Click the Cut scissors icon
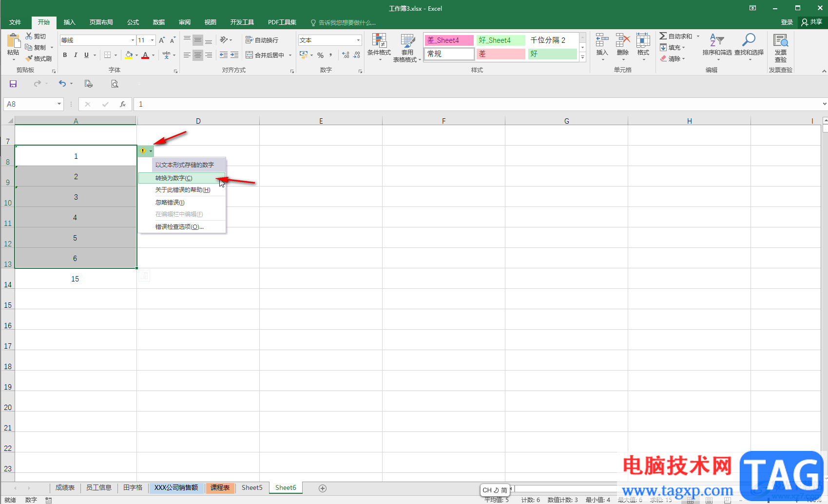 tap(29, 36)
